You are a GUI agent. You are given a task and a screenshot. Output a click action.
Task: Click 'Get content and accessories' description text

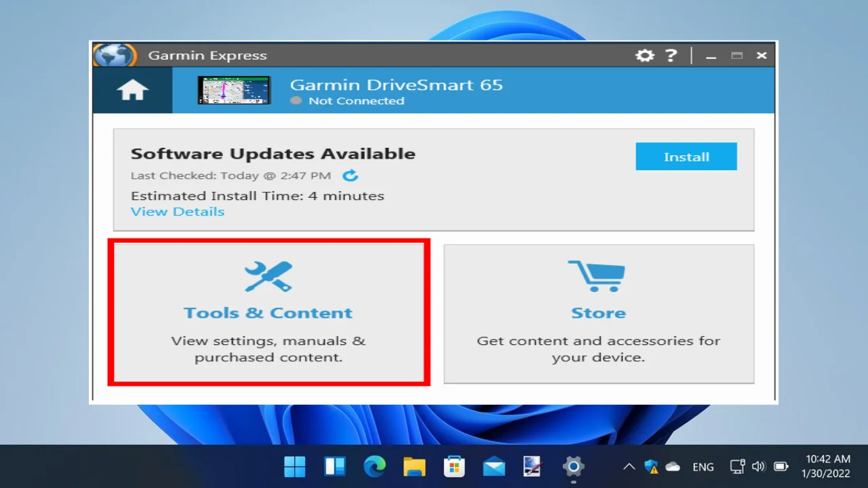598,349
